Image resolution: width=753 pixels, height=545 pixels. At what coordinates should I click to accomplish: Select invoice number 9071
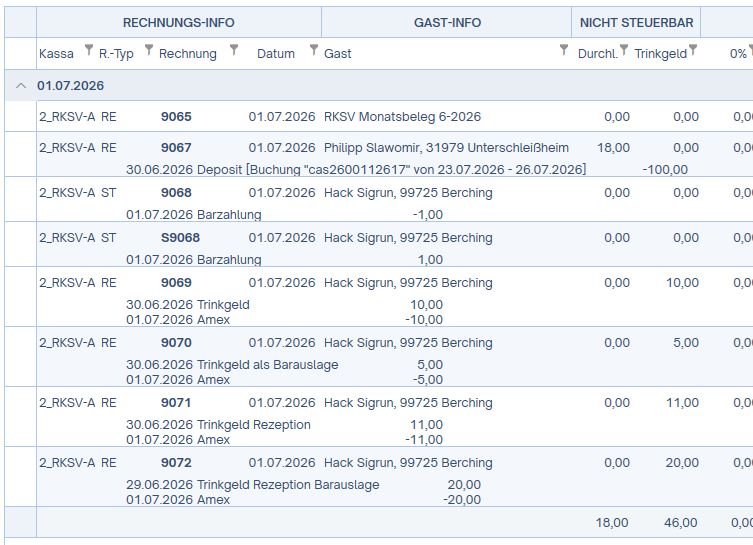point(176,403)
